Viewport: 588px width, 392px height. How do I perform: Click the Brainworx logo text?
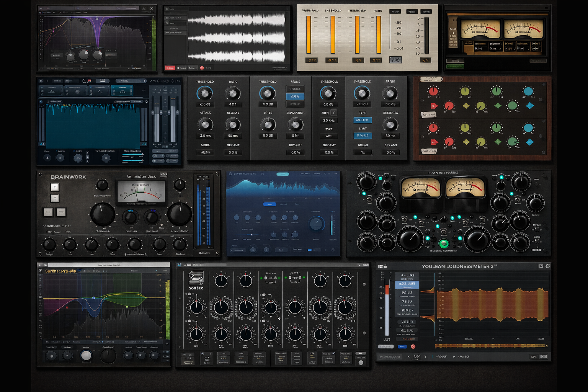68,177
